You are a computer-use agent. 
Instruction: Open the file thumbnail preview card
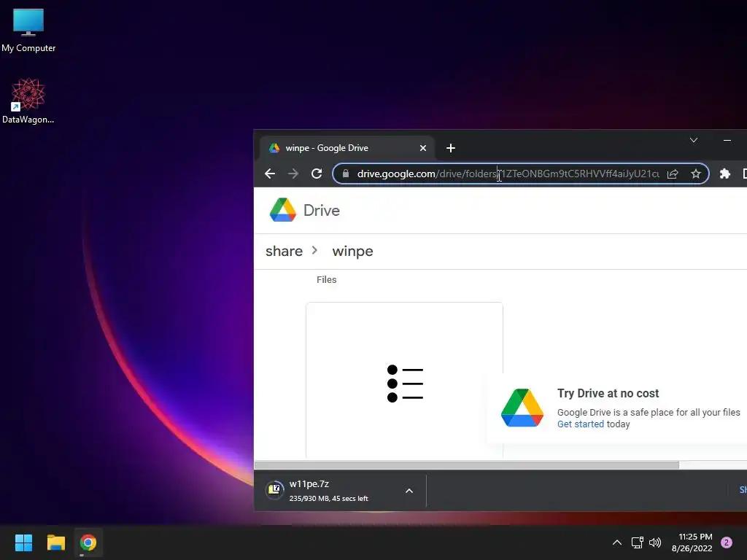coord(404,381)
